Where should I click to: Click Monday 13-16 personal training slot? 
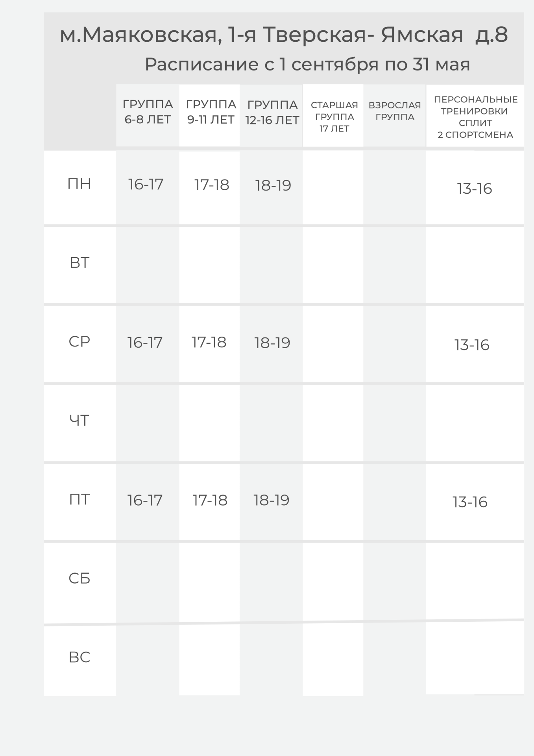pos(475,189)
